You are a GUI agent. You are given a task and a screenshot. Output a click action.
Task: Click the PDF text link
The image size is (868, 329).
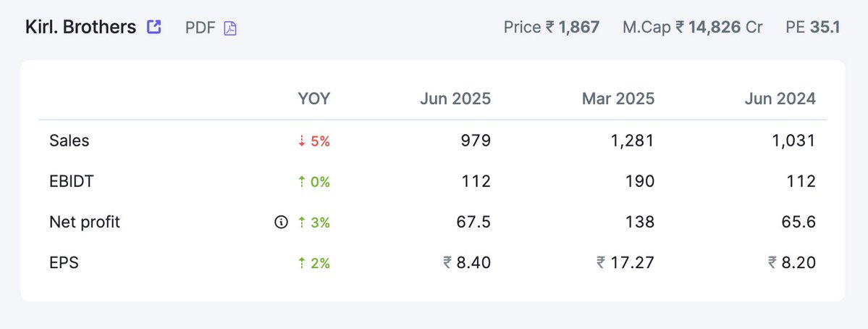pyautogui.click(x=201, y=28)
